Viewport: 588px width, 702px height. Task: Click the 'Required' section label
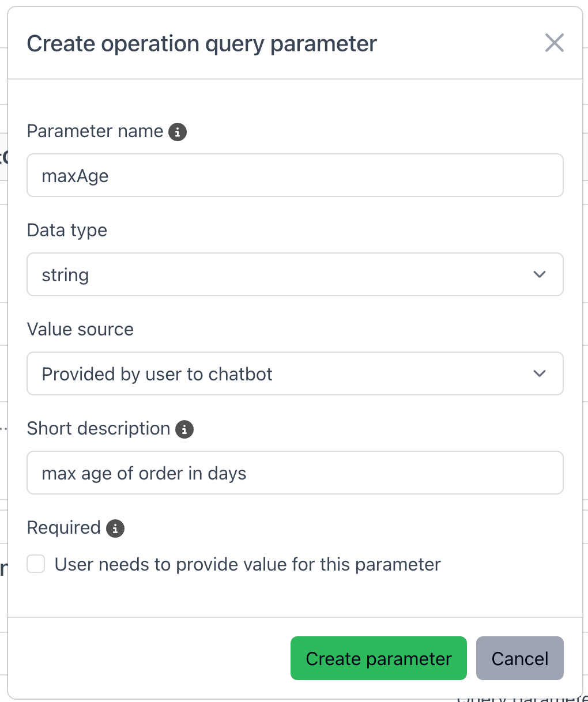click(x=64, y=528)
